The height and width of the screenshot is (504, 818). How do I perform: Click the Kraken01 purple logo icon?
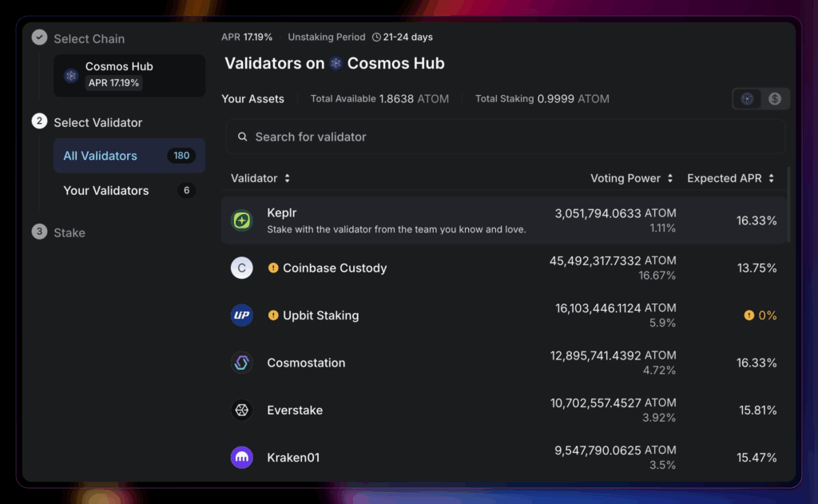(242, 458)
